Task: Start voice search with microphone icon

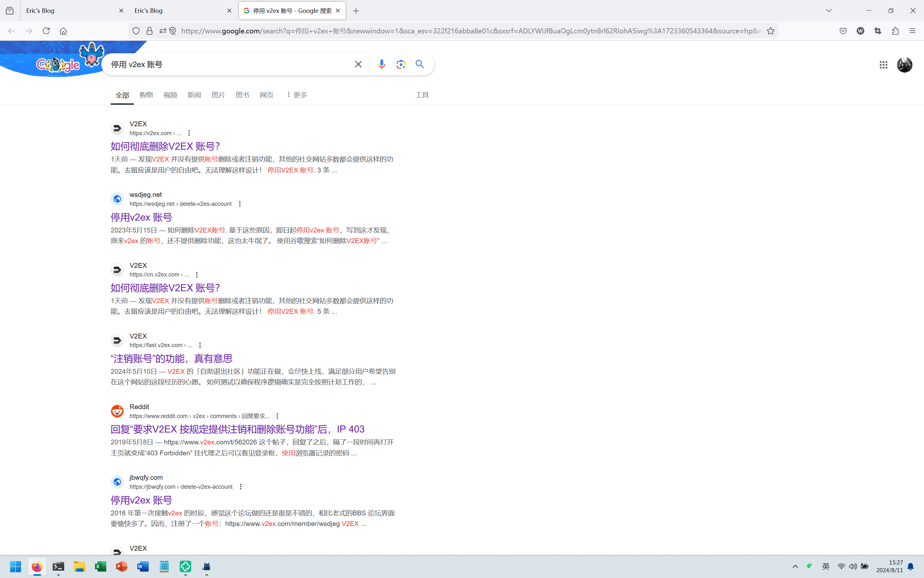Action: [381, 64]
